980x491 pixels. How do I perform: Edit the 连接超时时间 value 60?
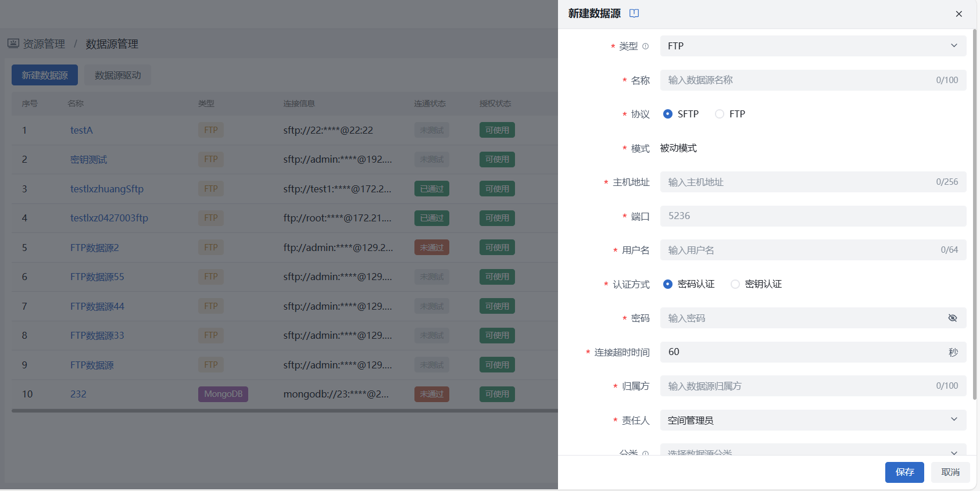tap(813, 352)
